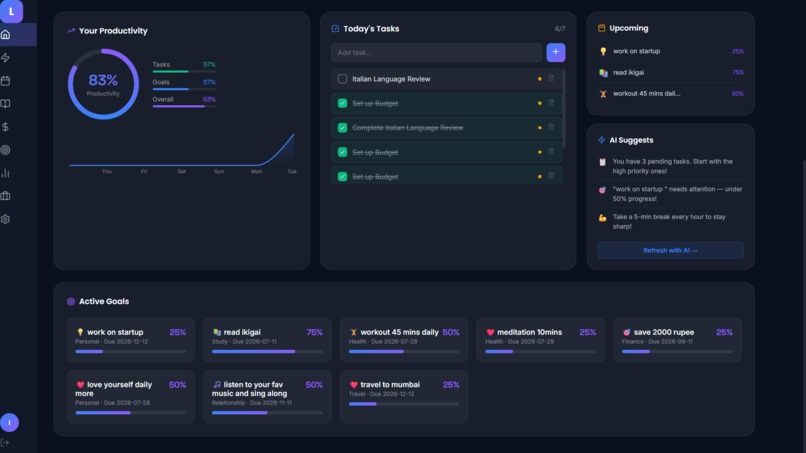Open the bar chart analytics icon

[x=6, y=173]
